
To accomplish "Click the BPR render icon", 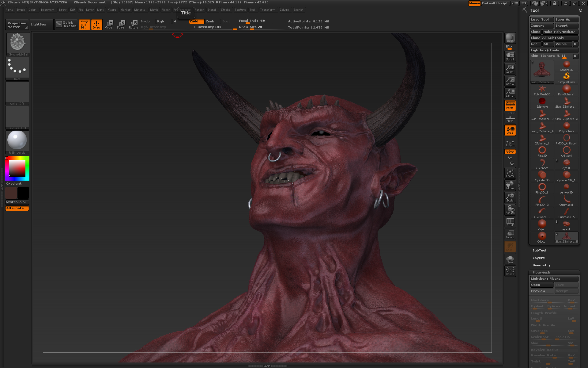I will click(x=510, y=38).
